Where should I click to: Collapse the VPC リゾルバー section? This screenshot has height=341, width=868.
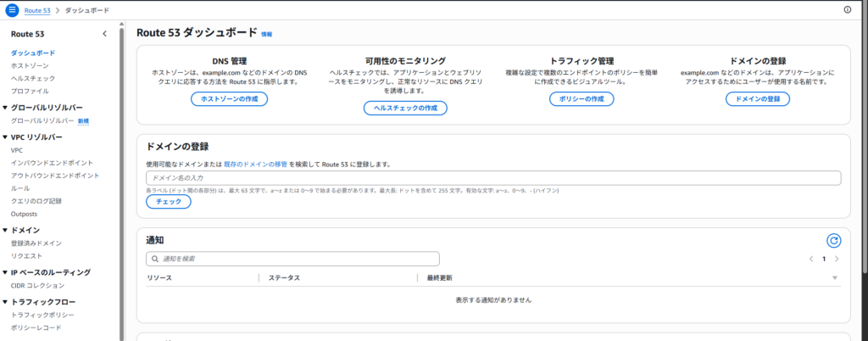pyautogui.click(x=5, y=137)
